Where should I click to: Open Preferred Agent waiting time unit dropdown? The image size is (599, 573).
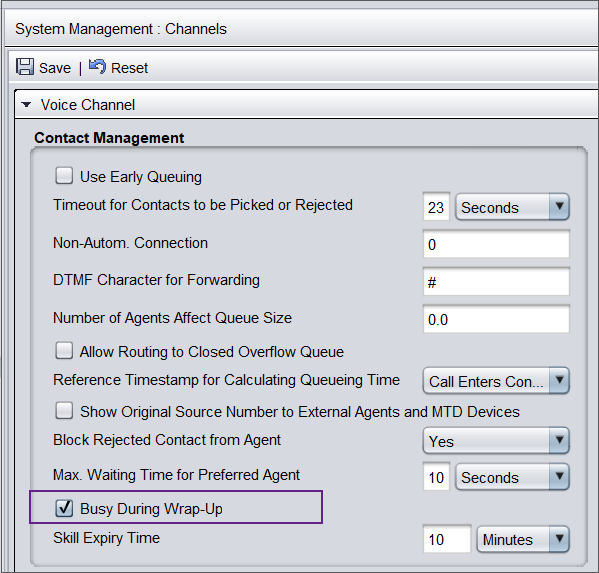[512, 477]
